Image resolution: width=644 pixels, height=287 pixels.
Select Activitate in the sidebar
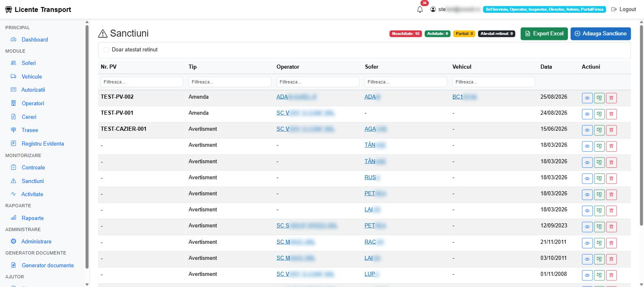click(32, 194)
